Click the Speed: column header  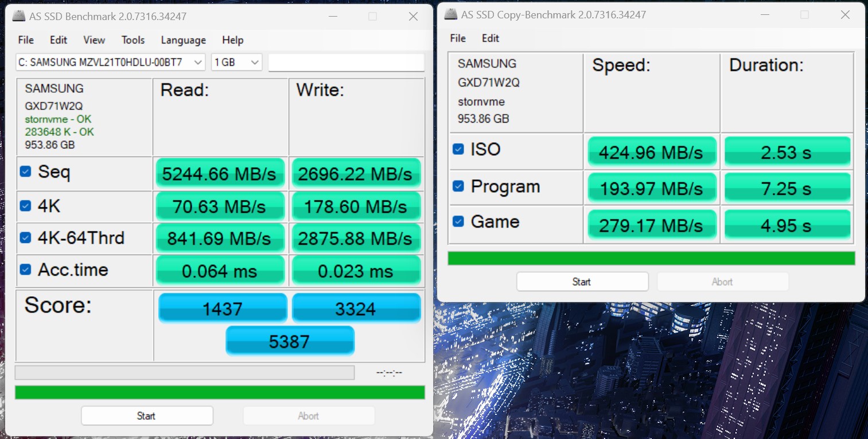click(621, 65)
